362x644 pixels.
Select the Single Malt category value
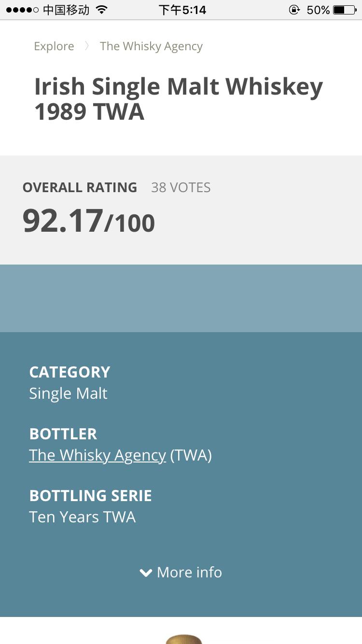pos(68,393)
